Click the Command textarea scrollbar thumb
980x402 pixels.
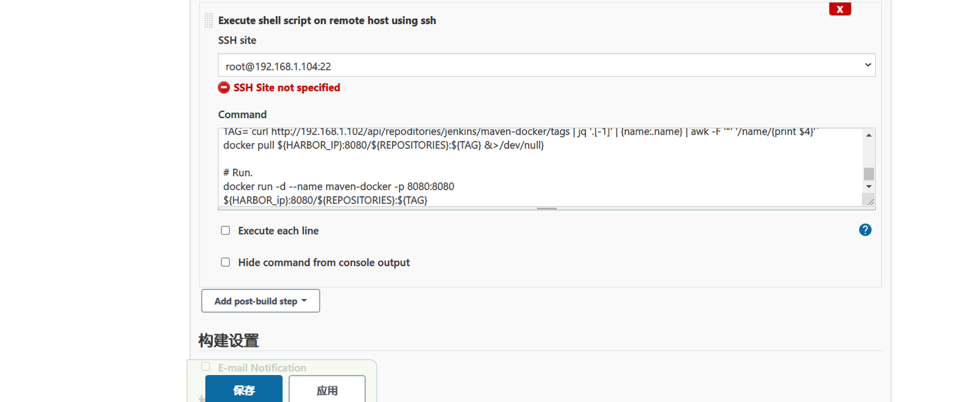click(869, 174)
